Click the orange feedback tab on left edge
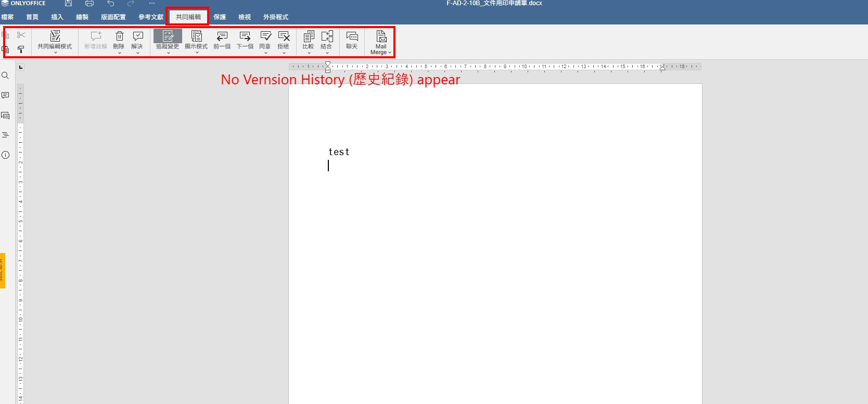The width and height of the screenshot is (868, 404). pyautogui.click(x=2, y=270)
